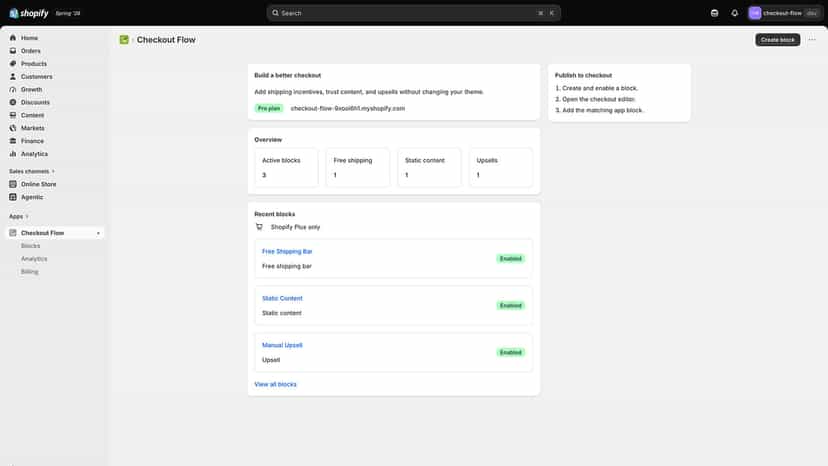Click the Analytics bar chart icon
The height and width of the screenshot is (466, 828).
pyautogui.click(x=13, y=154)
